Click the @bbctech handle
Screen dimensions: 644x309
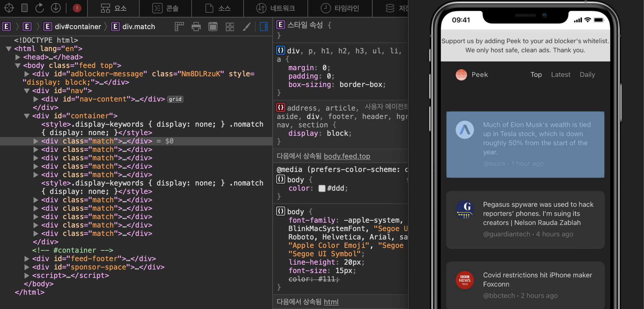point(499,296)
